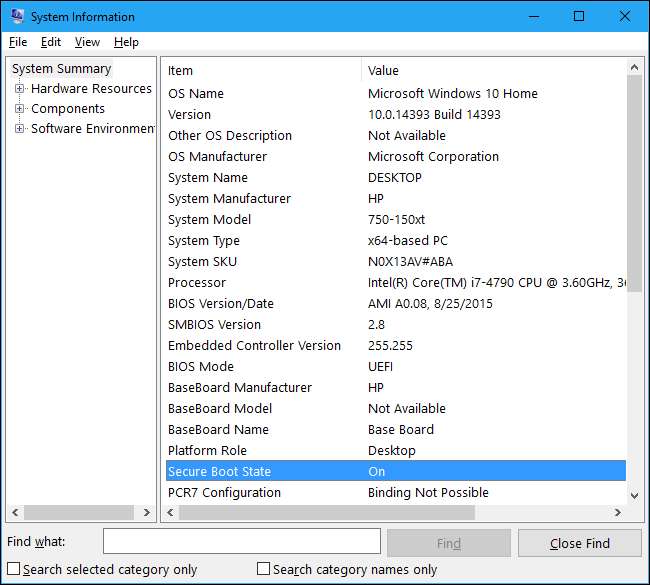
Task: Enable Search category names only checkbox
Action: (x=264, y=569)
